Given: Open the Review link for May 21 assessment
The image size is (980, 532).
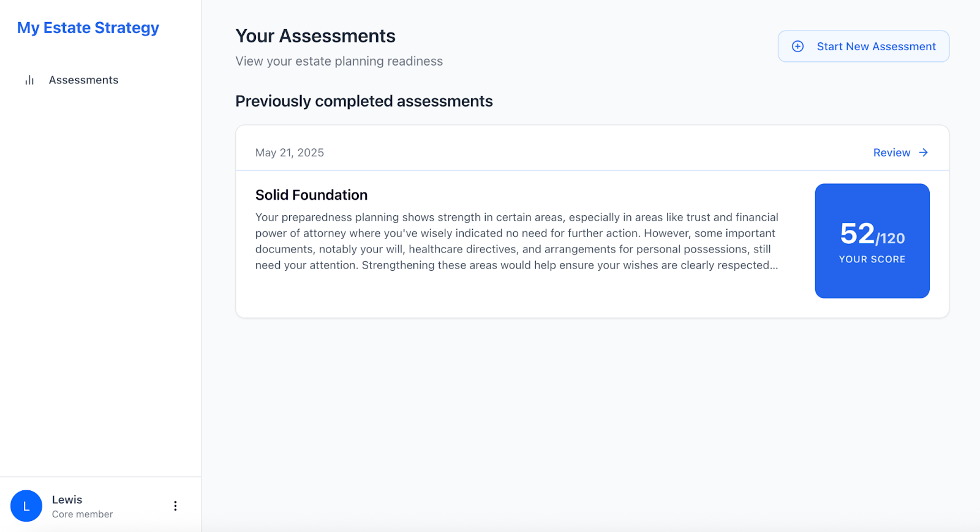Looking at the screenshot, I should 900,153.
